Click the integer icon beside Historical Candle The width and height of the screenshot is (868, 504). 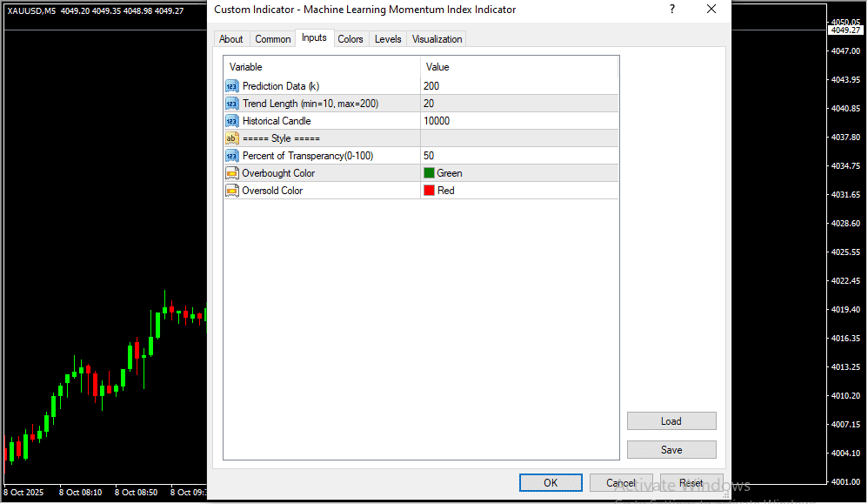(231, 121)
